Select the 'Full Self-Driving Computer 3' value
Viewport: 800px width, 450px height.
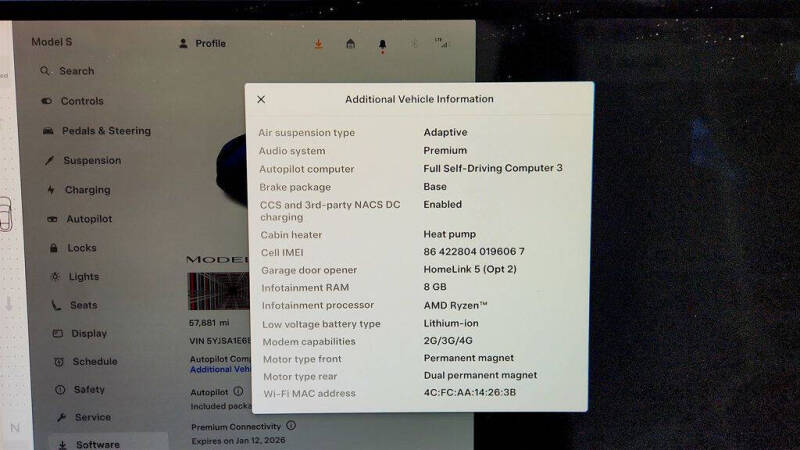[x=493, y=168]
